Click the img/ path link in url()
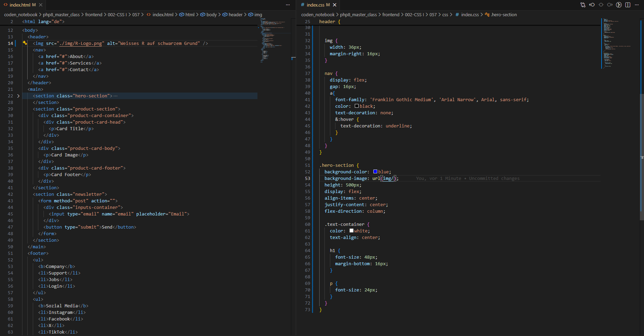The width and height of the screenshot is (644, 336). click(388, 179)
